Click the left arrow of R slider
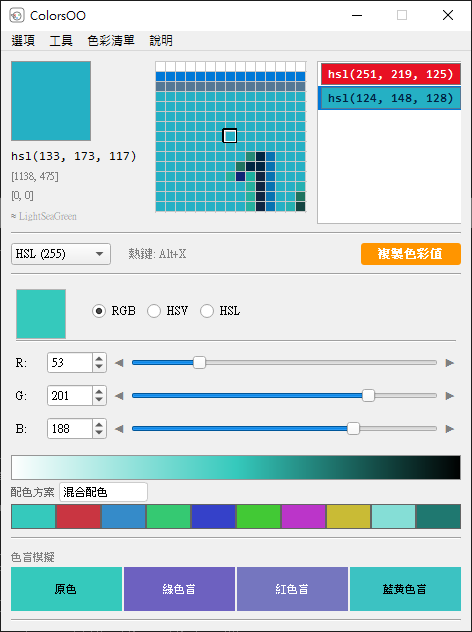 [119, 363]
